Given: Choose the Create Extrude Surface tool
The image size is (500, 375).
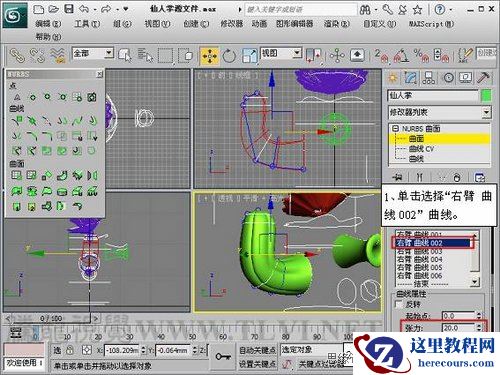Looking at the screenshot, I should (x=17, y=191).
